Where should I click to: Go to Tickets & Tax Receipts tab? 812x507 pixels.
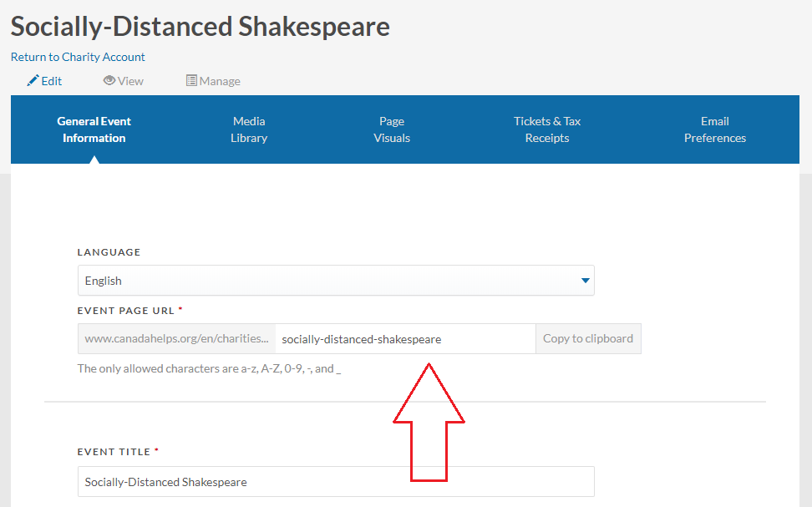[x=547, y=129]
